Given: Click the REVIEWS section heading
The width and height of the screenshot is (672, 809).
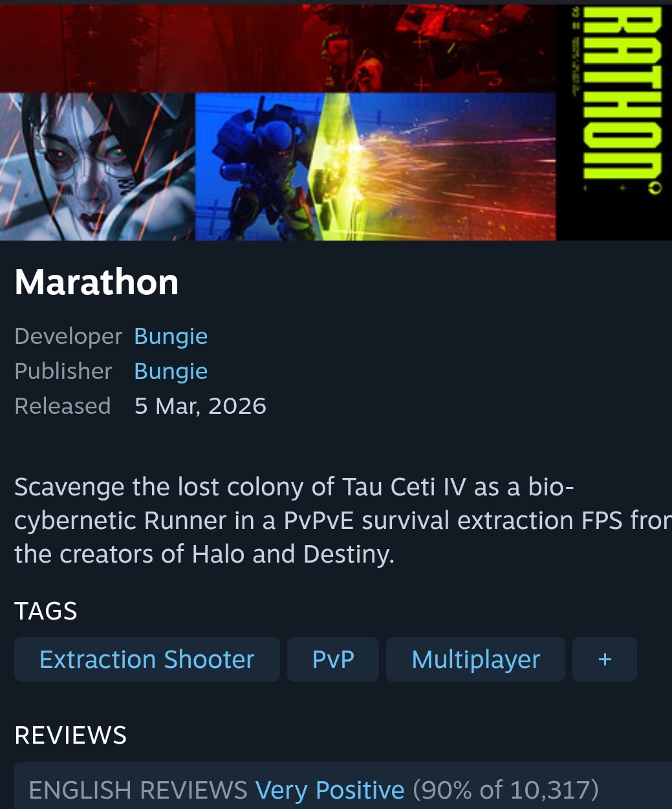Looking at the screenshot, I should tap(70, 735).
